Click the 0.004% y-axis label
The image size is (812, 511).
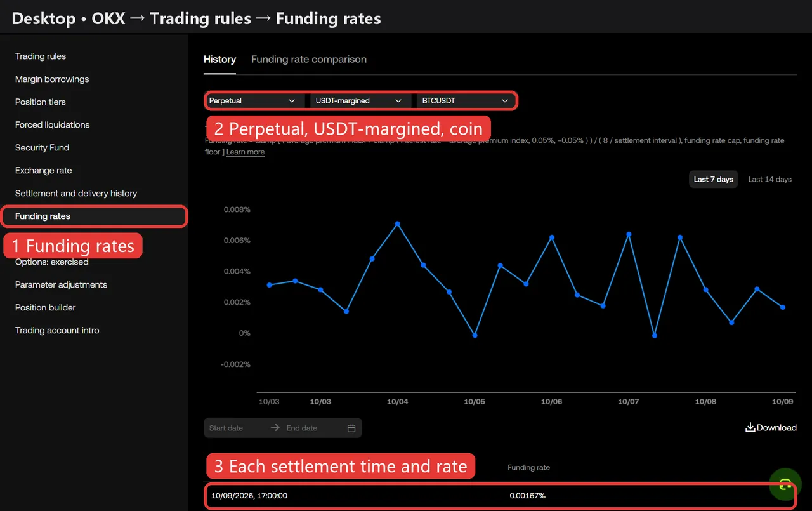coord(237,272)
